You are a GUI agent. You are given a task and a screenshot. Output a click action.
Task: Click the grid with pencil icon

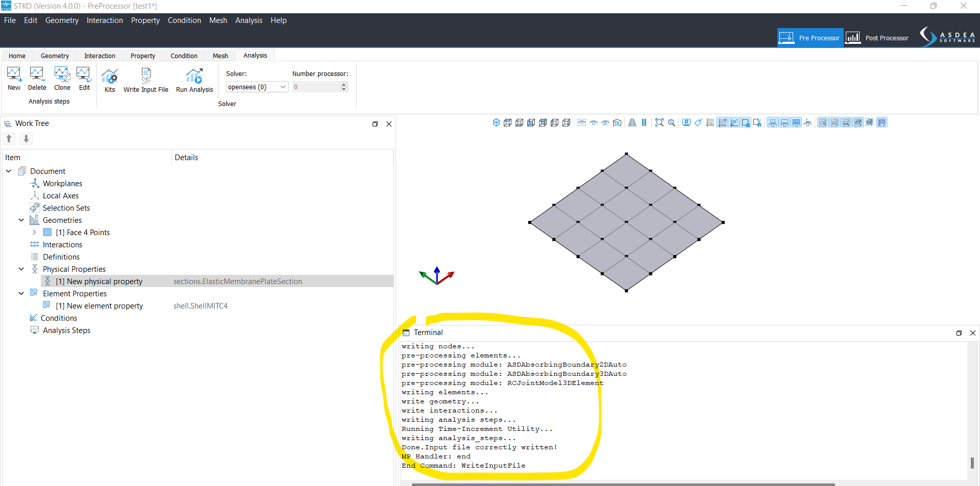click(x=710, y=122)
